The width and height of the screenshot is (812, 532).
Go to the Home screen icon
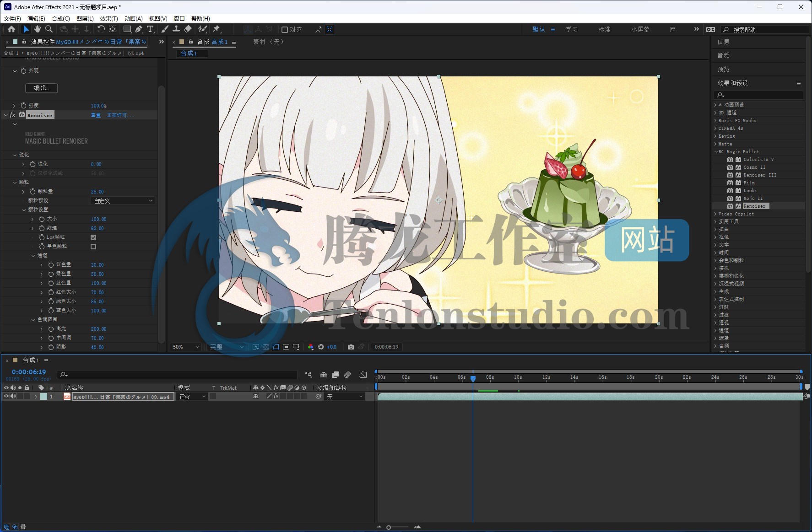coord(11,29)
